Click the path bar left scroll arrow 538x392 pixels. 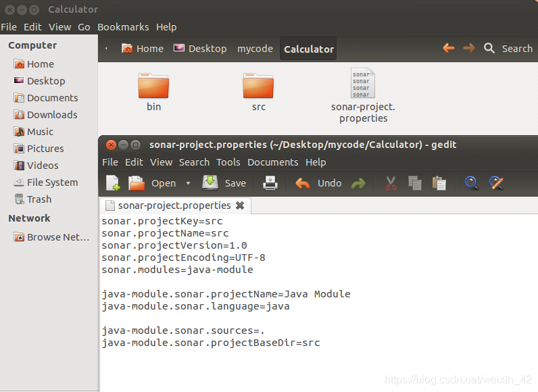(106, 49)
